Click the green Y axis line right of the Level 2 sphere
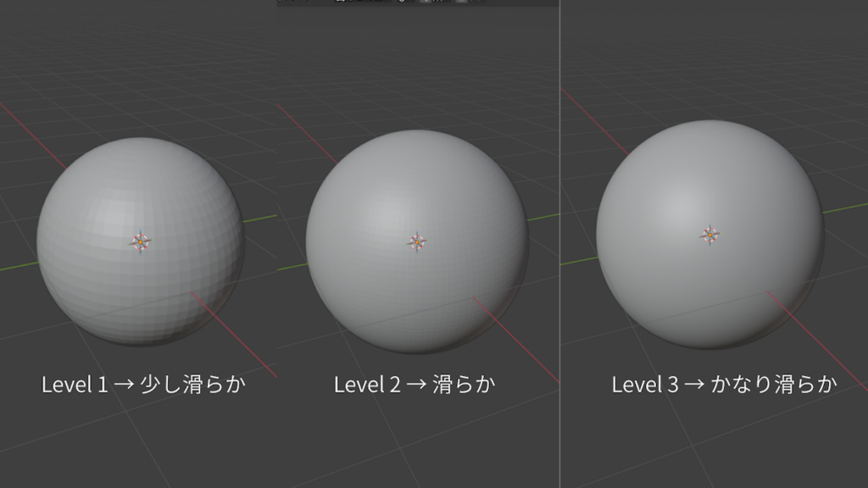Screen dimensions: 868x488 coord(542,217)
